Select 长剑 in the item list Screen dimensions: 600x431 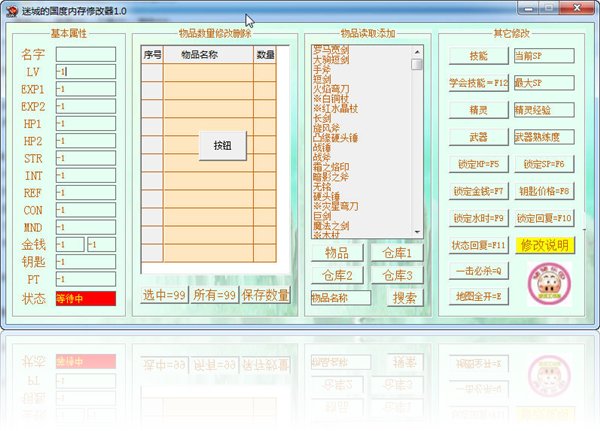[322, 118]
